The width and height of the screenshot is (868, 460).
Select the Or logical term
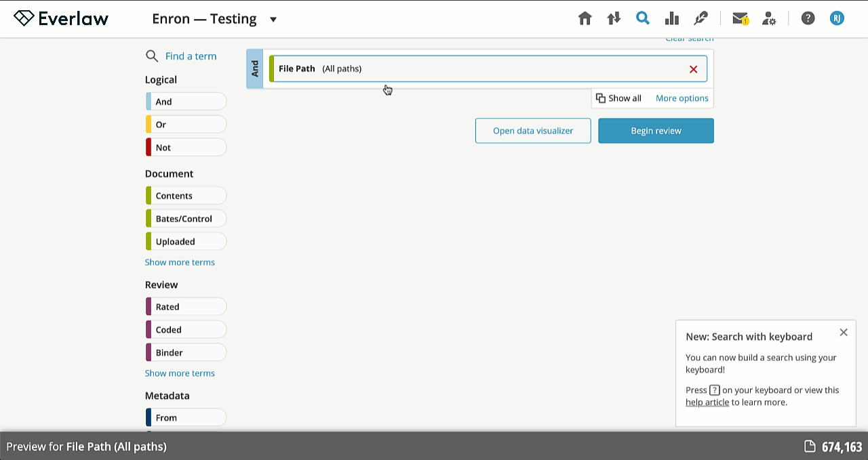tap(186, 125)
